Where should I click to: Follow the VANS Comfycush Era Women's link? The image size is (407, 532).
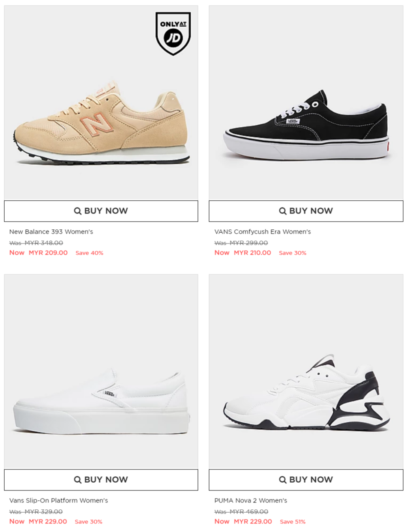tap(263, 232)
